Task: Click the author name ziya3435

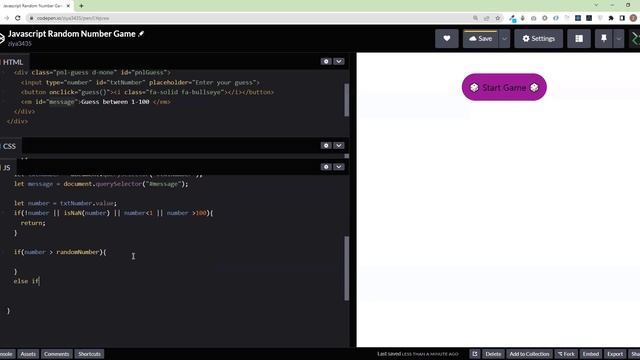Action: tap(20, 43)
